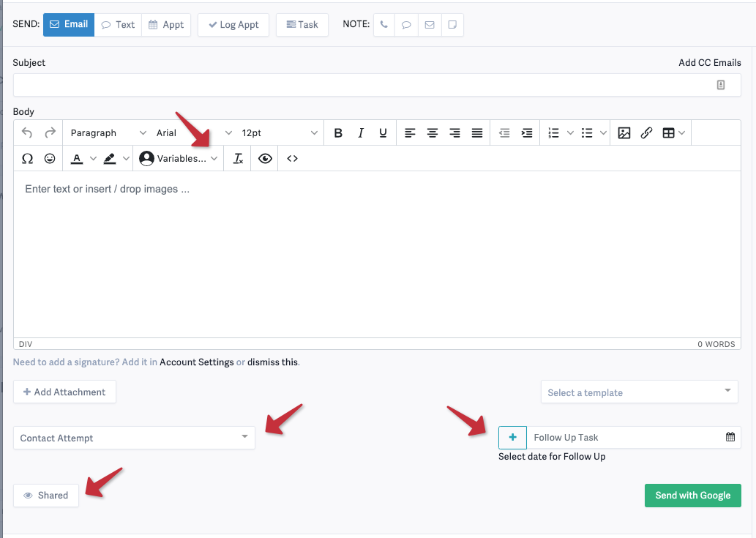Insert an image into the email body
The height and width of the screenshot is (538, 756).
pos(624,132)
